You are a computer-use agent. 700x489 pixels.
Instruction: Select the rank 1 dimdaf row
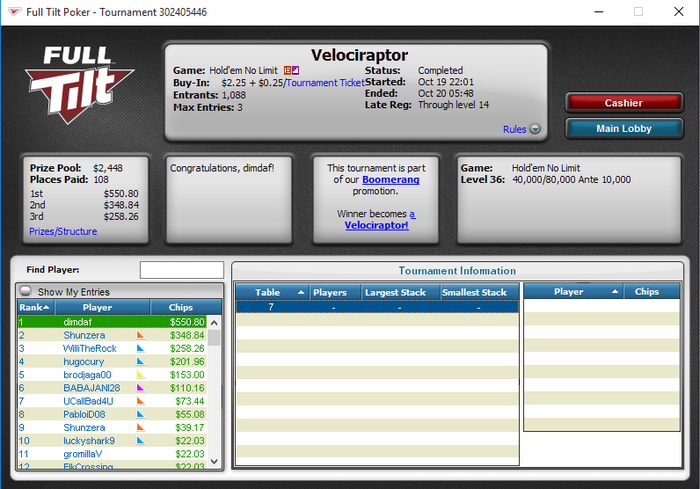pos(112,322)
